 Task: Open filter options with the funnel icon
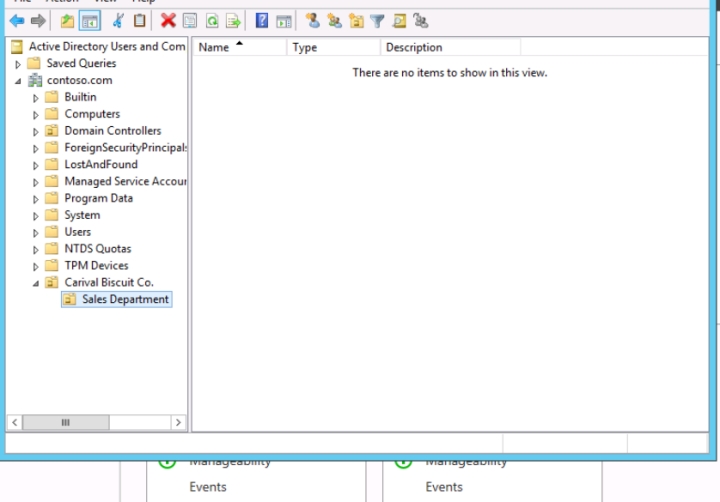[377, 21]
